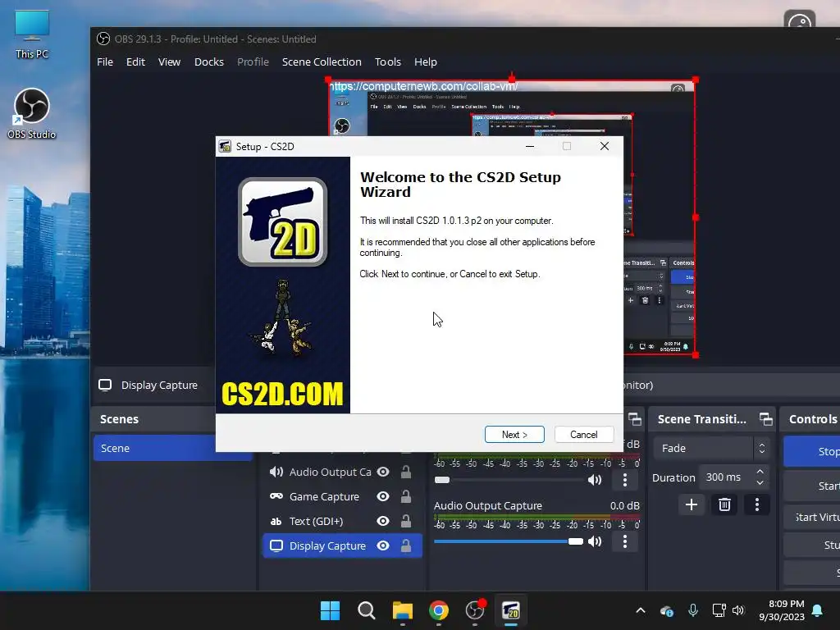Lock the Game Capture source
The width and height of the screenshot is (840, 630).
[406, 496]
